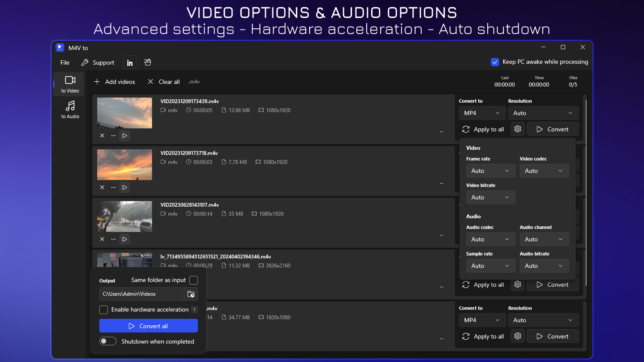Click the Files 0/5 counter
The width and height of the screenshot is (644, 362).
[x=573, y=82]
